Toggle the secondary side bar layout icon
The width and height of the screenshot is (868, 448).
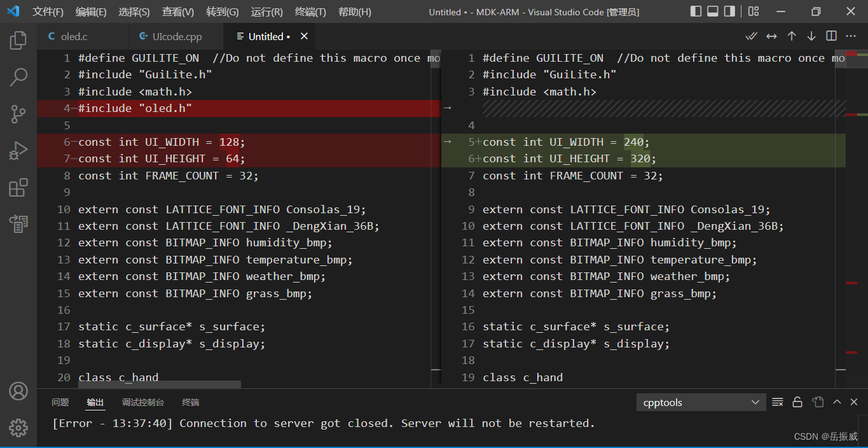(x=729, y=11)
